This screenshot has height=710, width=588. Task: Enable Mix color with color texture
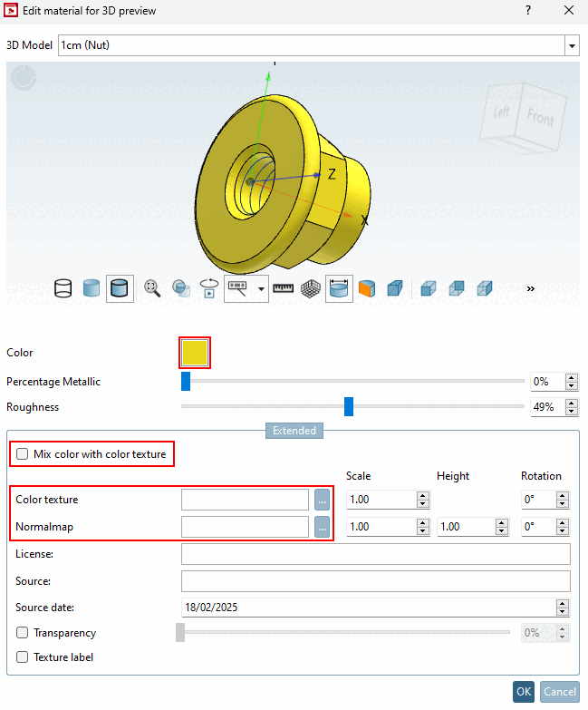[x=22, y=453]
